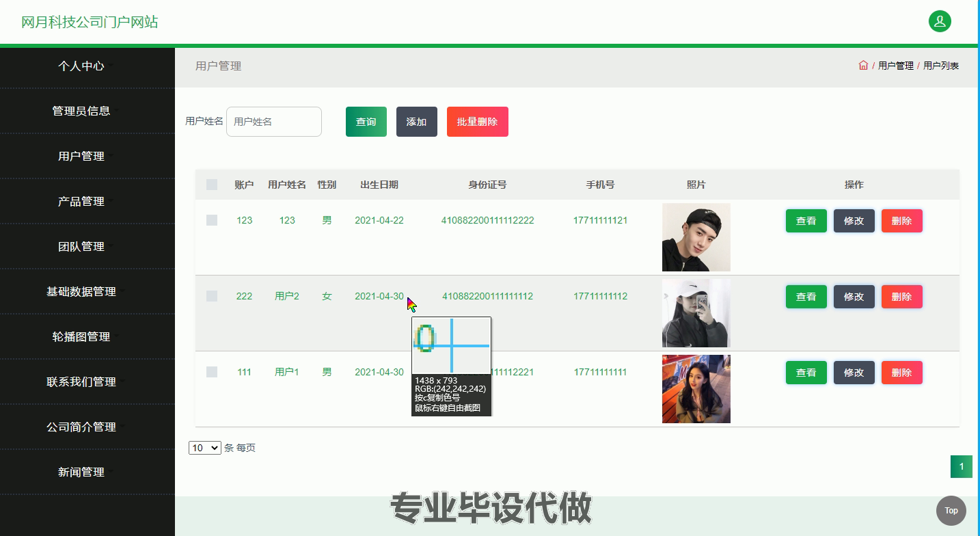
Task: Click the 用户管理 breadcrumb link
Action: 896,66
